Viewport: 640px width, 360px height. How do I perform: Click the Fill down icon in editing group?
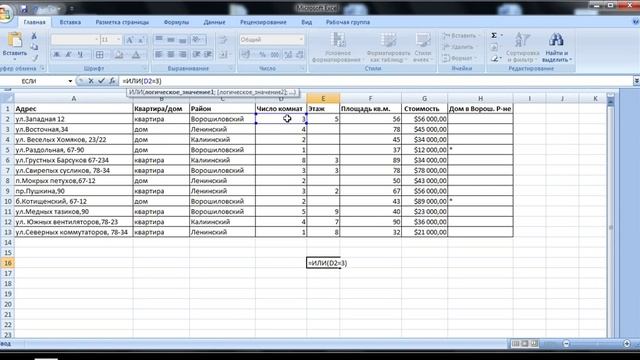click(494, 47)
